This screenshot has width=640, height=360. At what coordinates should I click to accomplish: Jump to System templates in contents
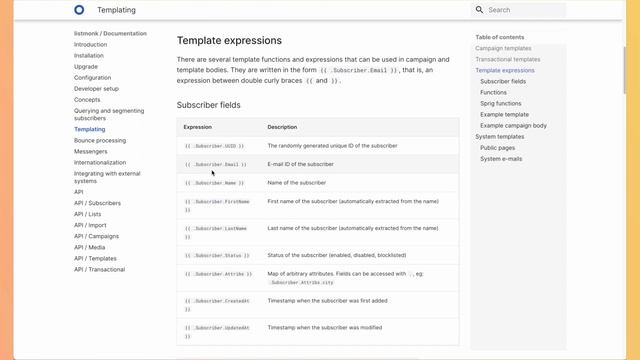[500, 137]
